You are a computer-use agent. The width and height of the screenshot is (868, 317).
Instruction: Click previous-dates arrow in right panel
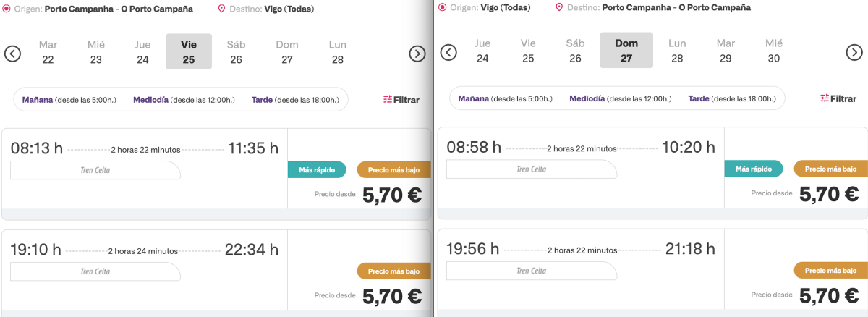(x=448, y=52)
